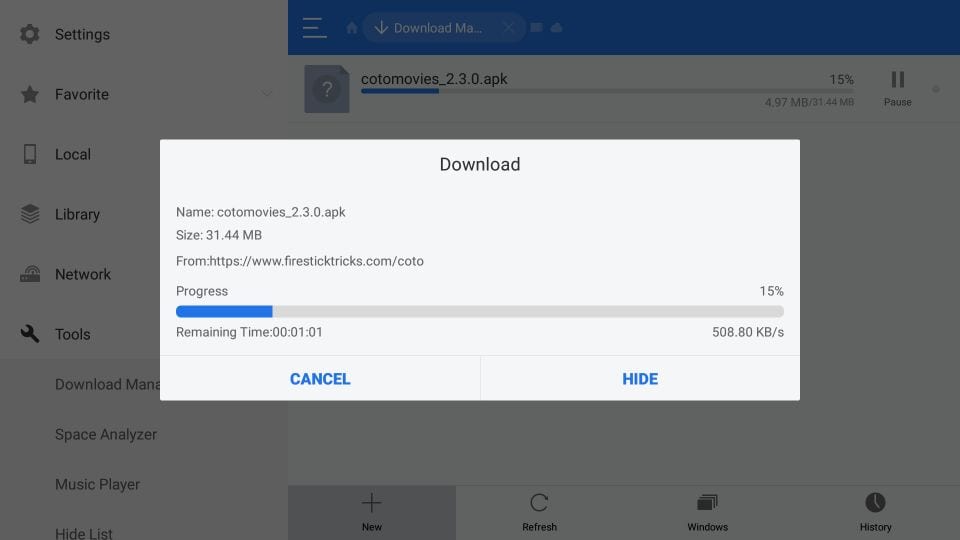
Task: Click the Remaining Time:00:01:01 text
Action: coord(249,332)
